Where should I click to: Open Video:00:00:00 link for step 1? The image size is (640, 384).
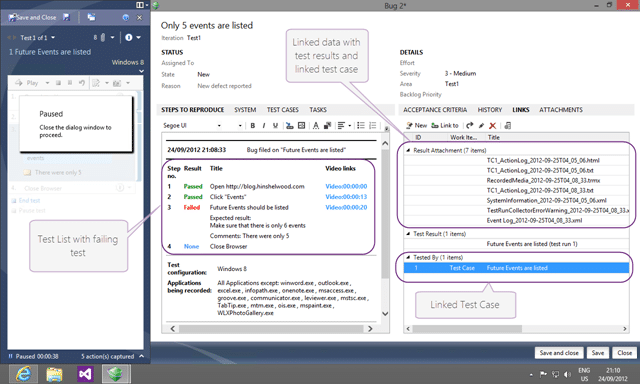point(346,186)
